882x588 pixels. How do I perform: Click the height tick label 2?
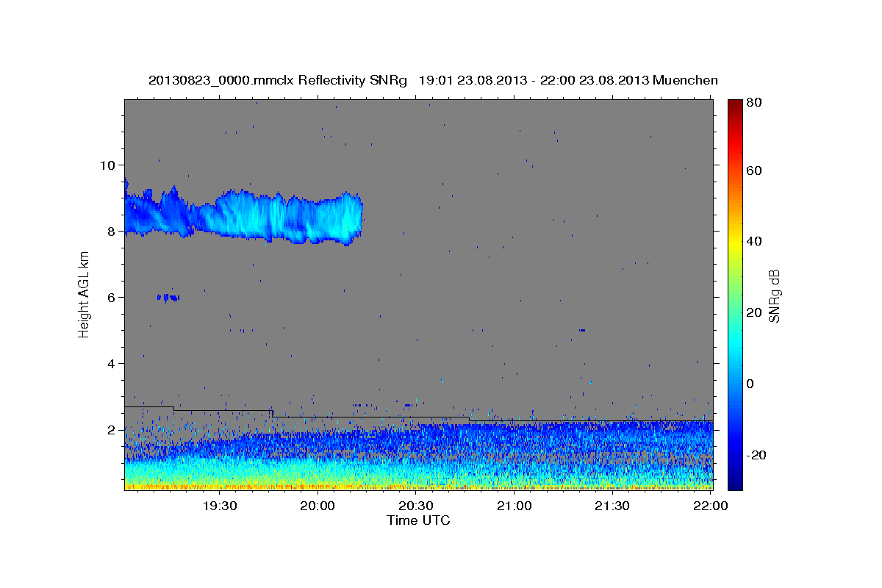[x=112, y=429]
